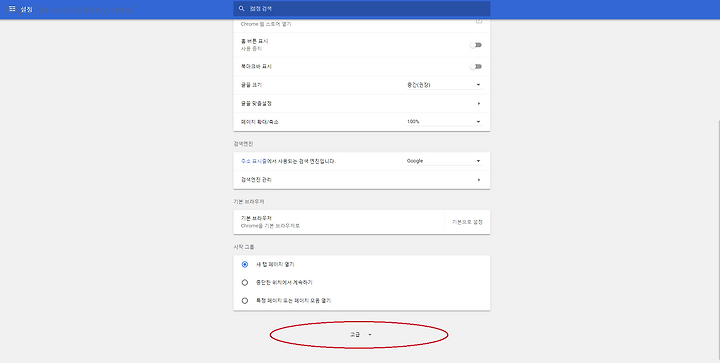Open the 페이지 확대/축소 100% dropdown
Screen dimensions: 720x363
(x=444, y=122)
